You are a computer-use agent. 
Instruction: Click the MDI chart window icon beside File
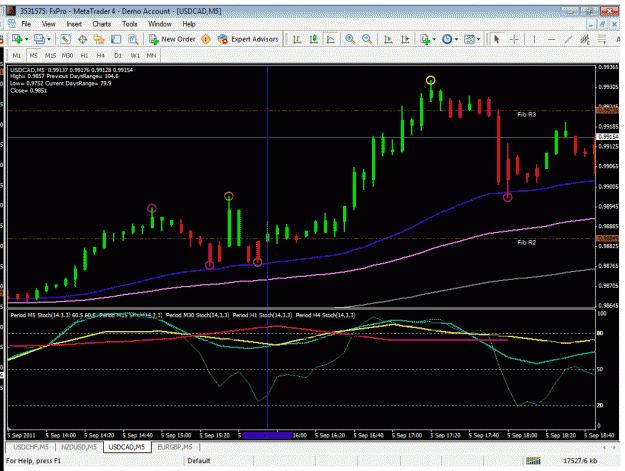(11, 24)
